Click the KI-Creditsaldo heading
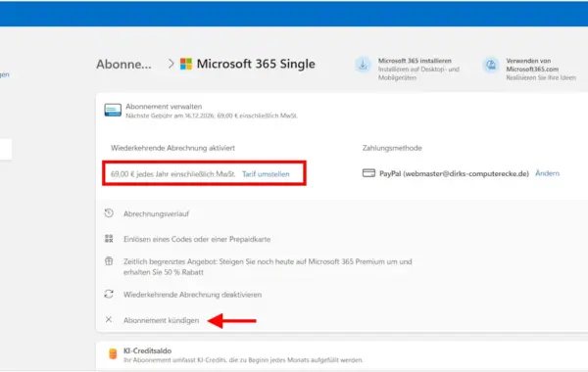Image resolution: width=588 pixels, height=372 pixels. tap(147, 350)
